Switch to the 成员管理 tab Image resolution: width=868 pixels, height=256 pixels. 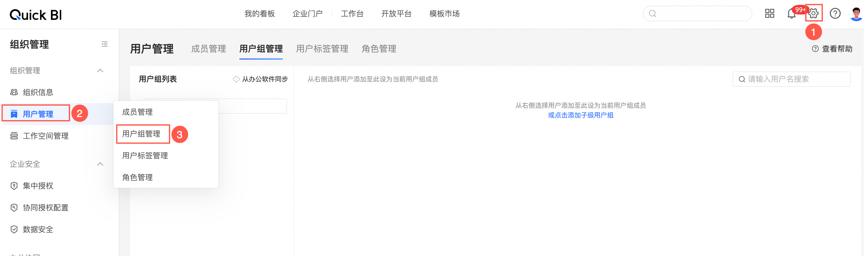208,49
